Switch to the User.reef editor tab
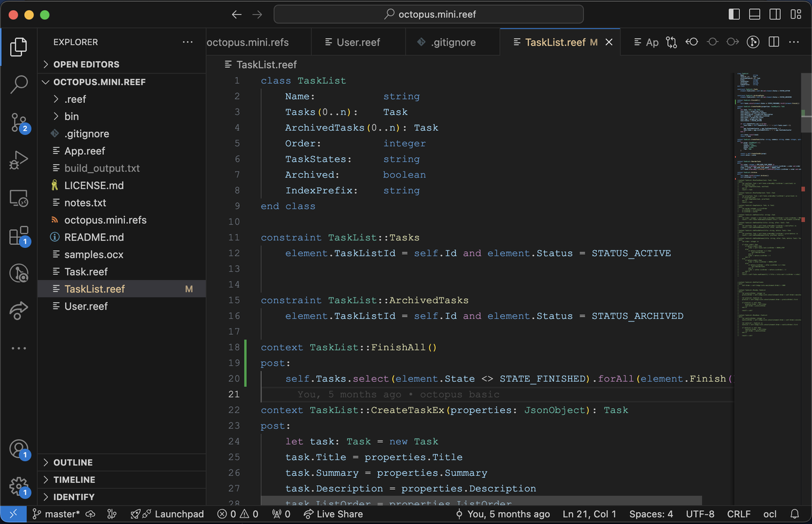 point(358,42)
